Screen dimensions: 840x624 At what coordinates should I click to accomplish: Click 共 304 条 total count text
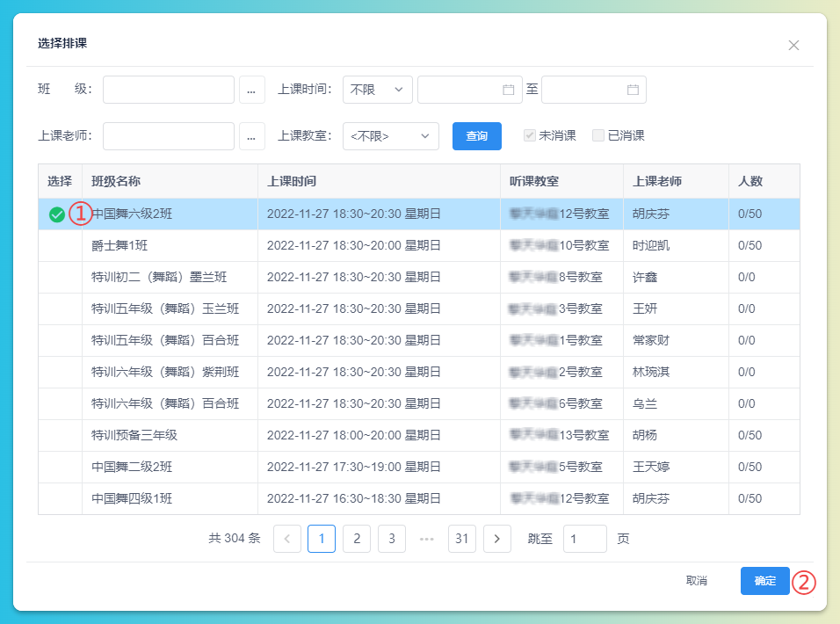coord(235,538)
